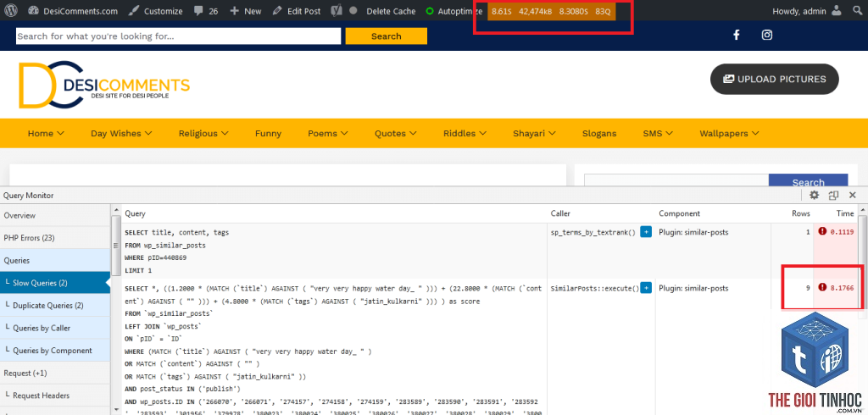Screen dimensions: 868x415
Task: Select Queries by Caller panel
Action: [x=55, y=328]
